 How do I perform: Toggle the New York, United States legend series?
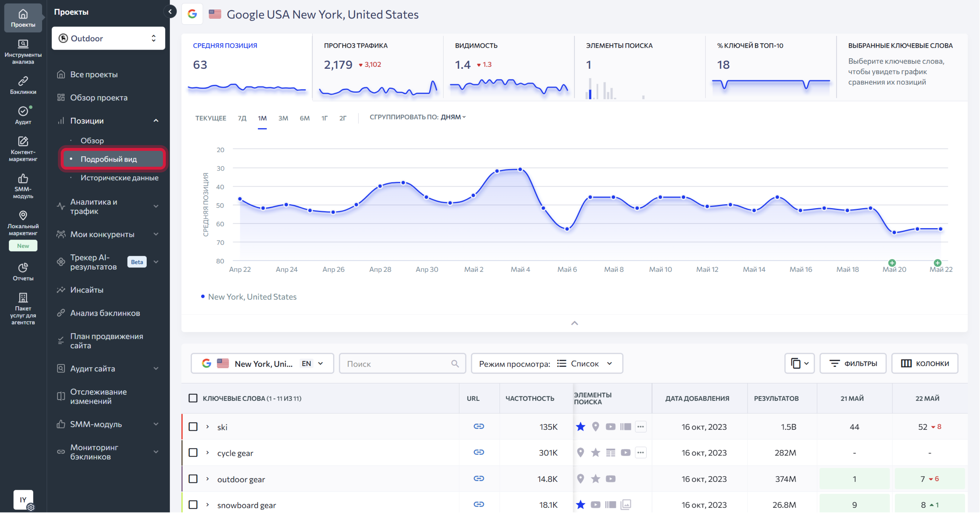coord(249,297)
